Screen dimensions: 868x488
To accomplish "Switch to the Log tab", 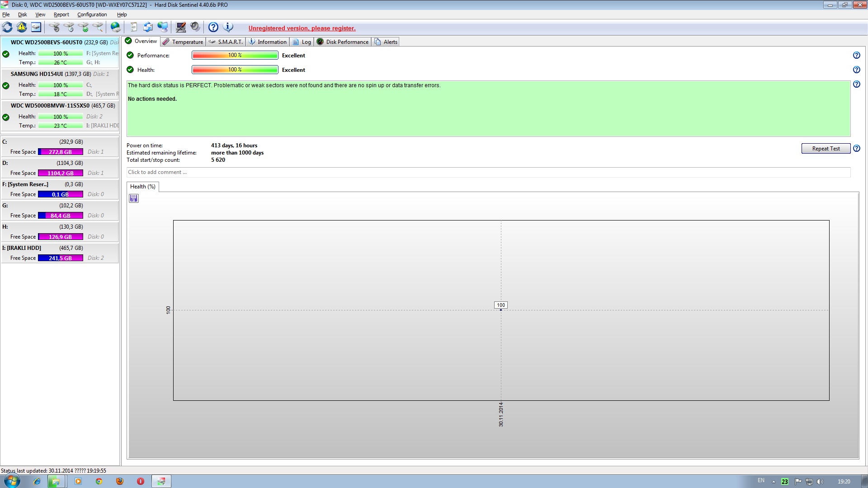I will pos(302,42).
